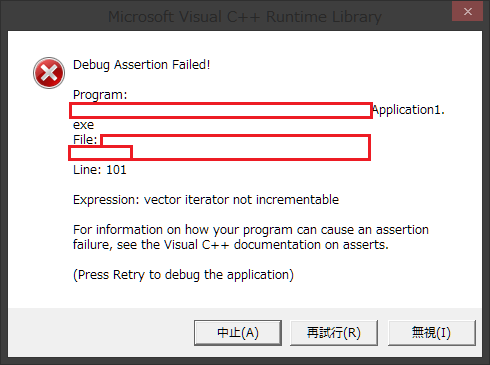The height and width of the screenshot is (365, 490).
Task: Click the empty gray area left of 中止(A)
Action: 100,333
